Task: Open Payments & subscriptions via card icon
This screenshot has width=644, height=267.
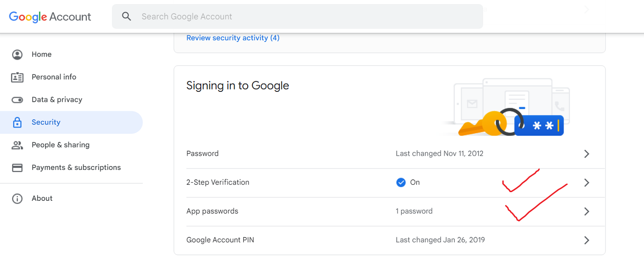Action: click(x=17, y=168)
